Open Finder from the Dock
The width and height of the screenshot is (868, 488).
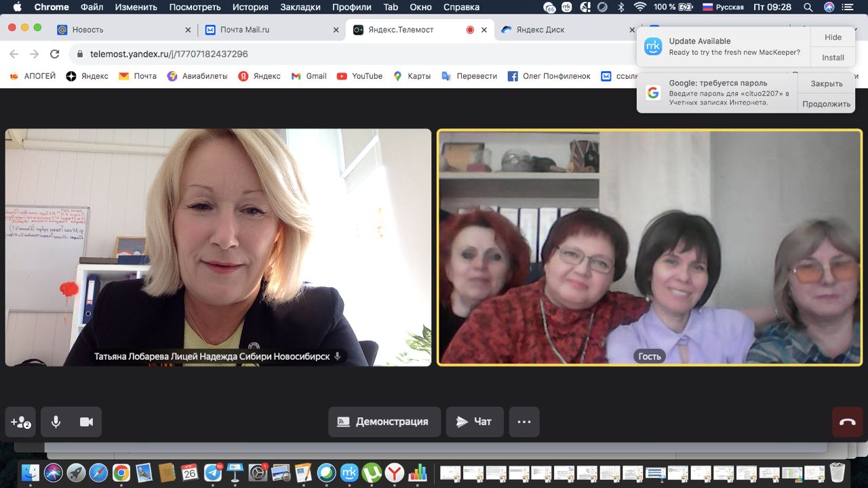(30, 472)
